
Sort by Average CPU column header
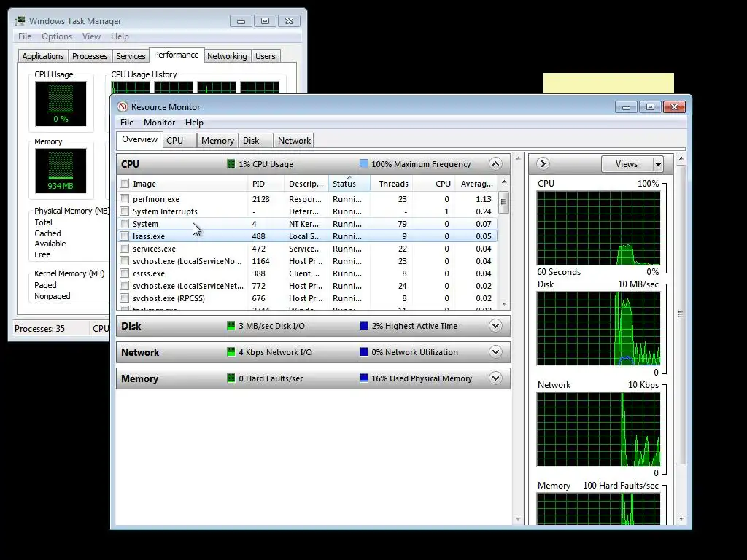click(476, 183)
